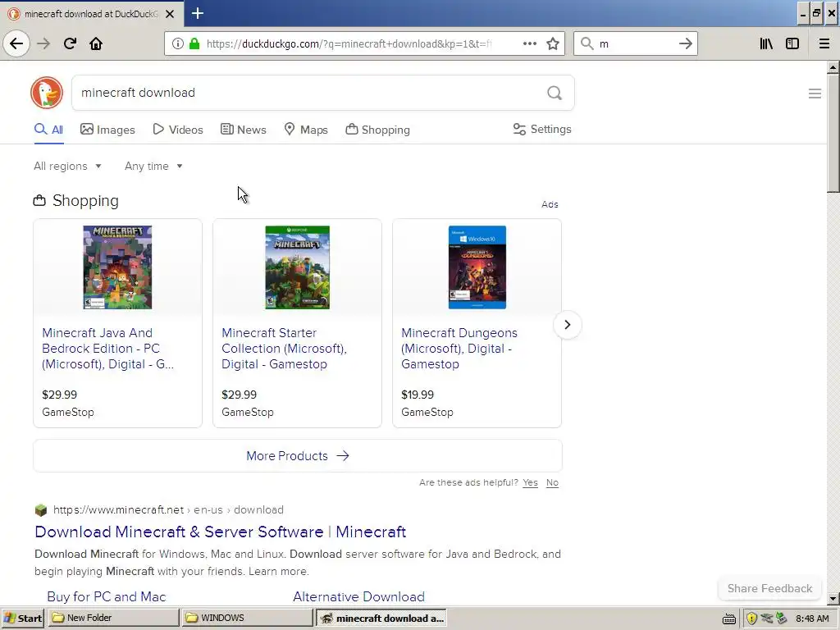The height and width of the screenshot is (630, 840).
Task: Open the Firefox hamburger menu
Action: click(824, 43)
